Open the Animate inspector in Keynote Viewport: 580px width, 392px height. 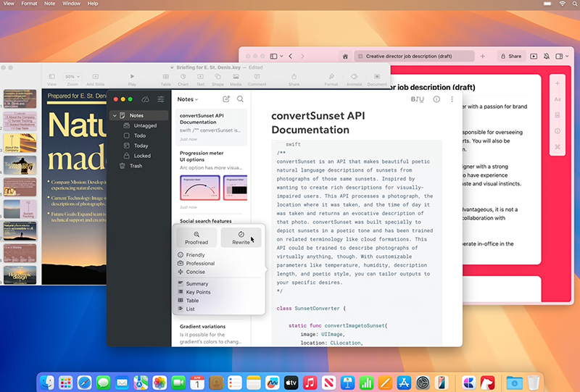354,77
